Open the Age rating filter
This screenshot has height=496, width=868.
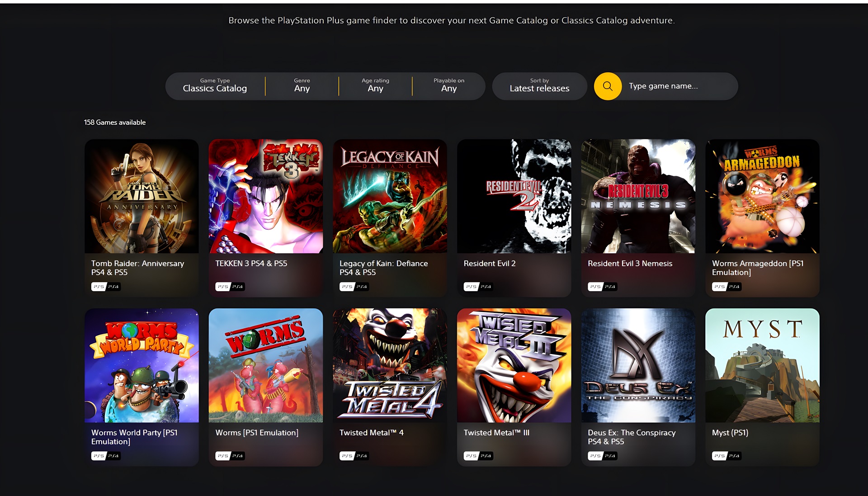pyautogui.click(x=375, y=85)
